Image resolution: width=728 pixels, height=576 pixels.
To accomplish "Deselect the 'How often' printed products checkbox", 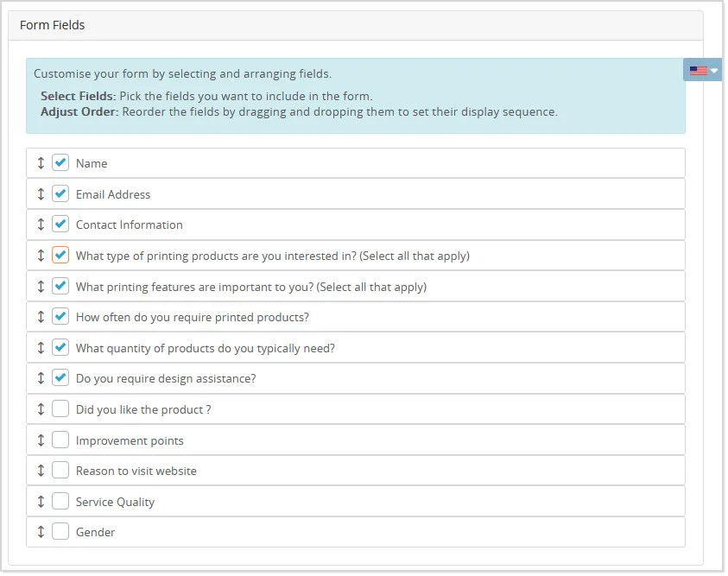I will click(60, 317).
